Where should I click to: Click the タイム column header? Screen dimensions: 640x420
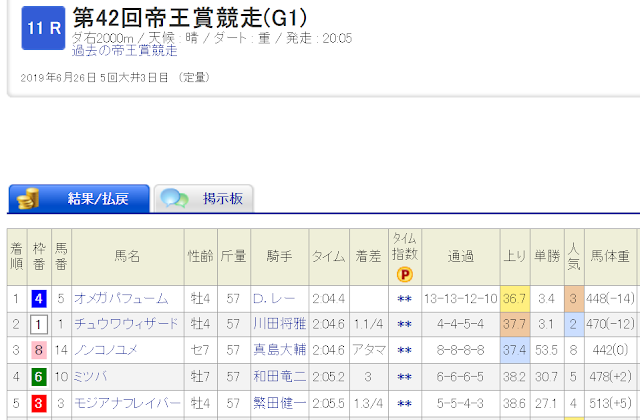click(329, 256)
